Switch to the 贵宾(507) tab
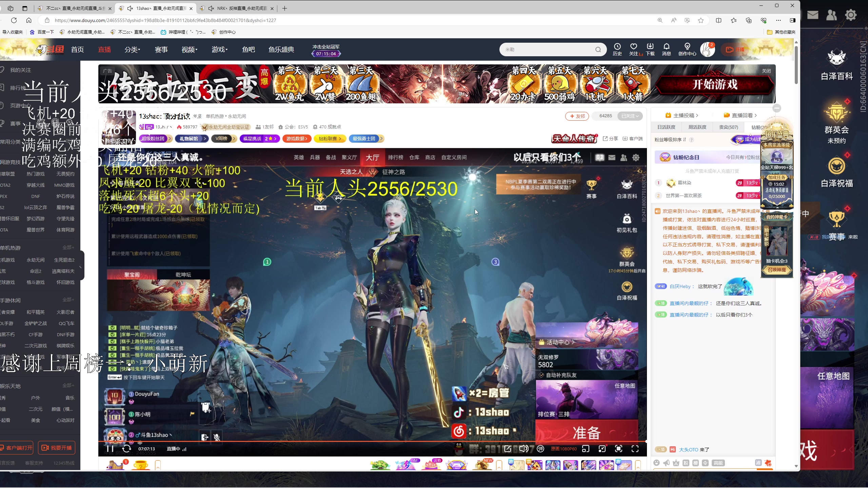This screenshot has width=868, height=488. pos(729,127)
